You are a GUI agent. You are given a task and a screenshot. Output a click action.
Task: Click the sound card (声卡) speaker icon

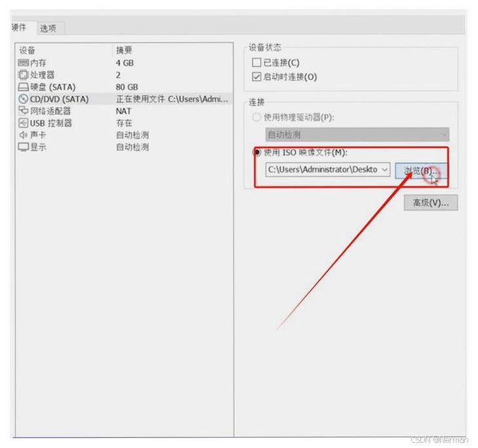pyautogui.click(x=23, y=135)
